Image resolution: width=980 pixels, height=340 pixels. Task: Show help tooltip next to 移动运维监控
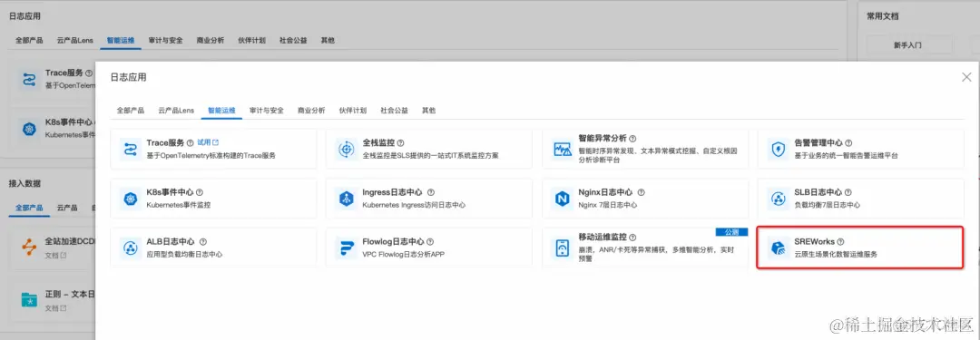click(x=632, y=238)
